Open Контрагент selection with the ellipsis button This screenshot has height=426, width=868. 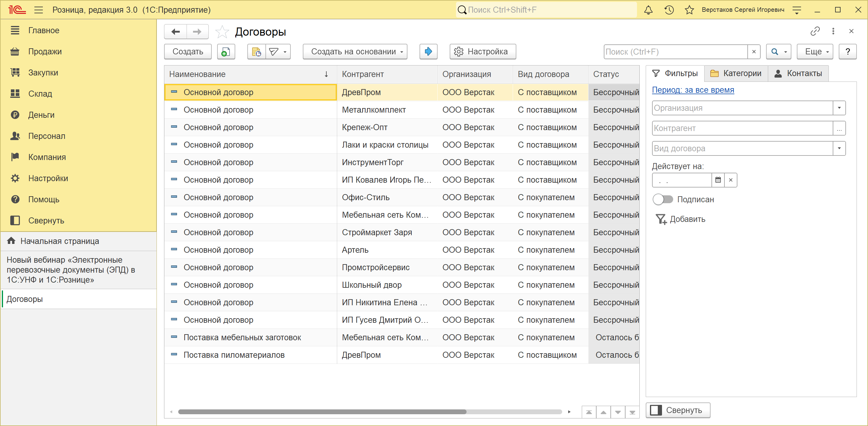click(839, 128)
